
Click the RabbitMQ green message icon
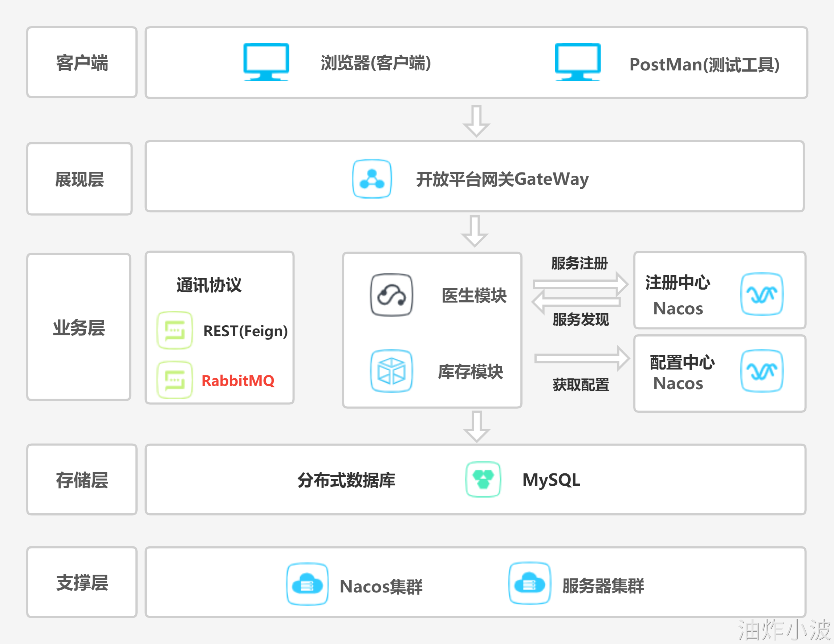click(x=175, y=380)
